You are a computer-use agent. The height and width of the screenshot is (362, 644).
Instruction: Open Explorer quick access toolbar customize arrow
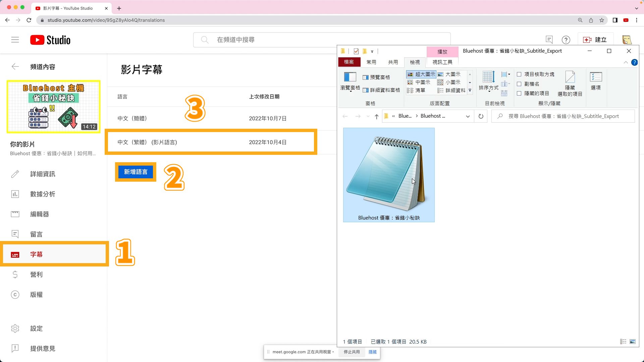click(372, 51)
